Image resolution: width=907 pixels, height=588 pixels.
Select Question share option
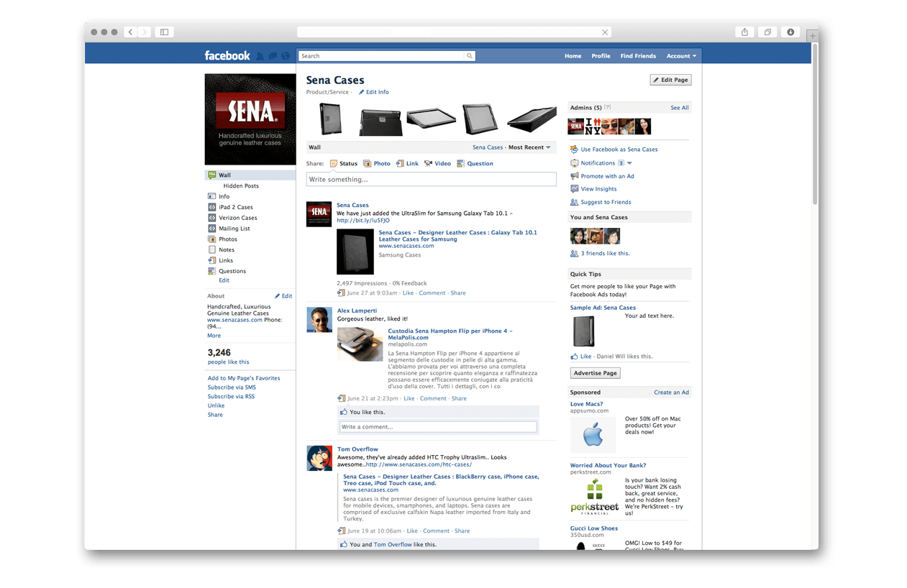pyautogui.click(x=475, y=163)
